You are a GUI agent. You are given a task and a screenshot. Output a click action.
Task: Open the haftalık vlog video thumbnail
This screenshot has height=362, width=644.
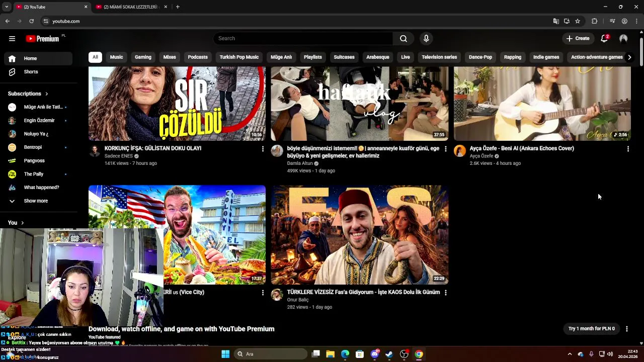click(360, 104)
